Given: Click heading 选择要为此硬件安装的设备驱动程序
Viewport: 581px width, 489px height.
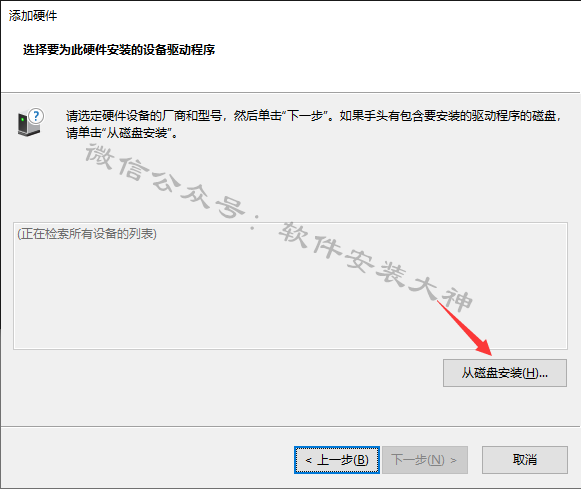Looking at the screenshot, I should (x=119, y=50).
